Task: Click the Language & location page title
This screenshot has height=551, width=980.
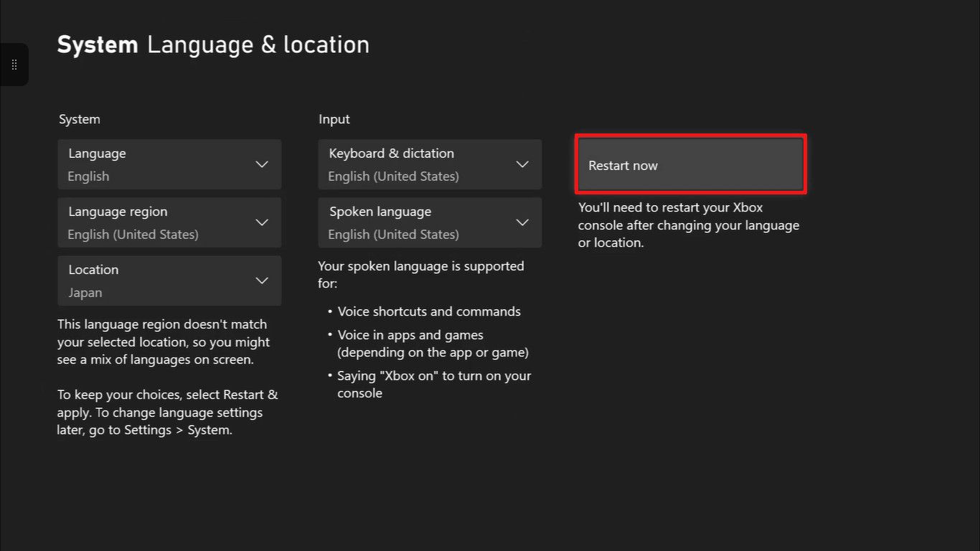Action: [258, 44]
